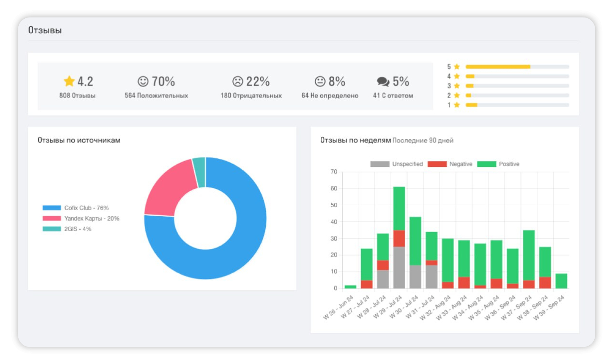Click the star icon in the 3-star row

pos(457,86)
